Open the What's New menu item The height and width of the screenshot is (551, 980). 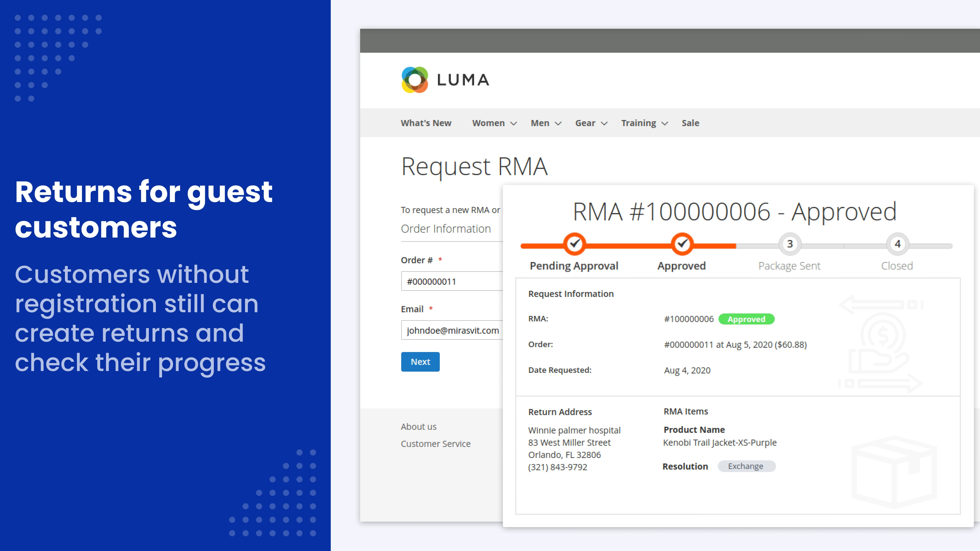426,123
